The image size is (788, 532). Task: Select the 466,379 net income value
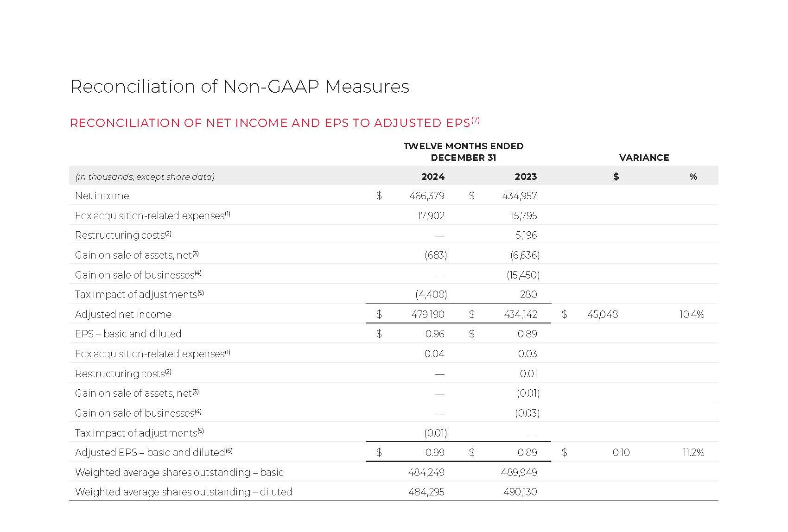[426, 196]
